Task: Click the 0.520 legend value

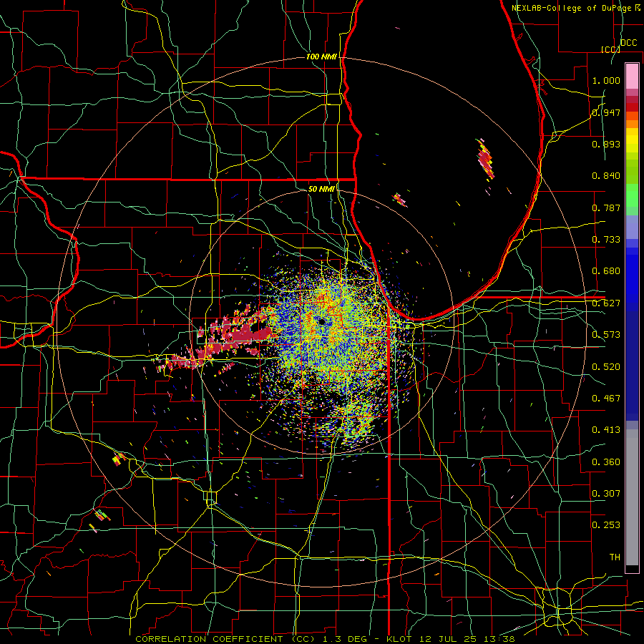Action: coord(606,367)
